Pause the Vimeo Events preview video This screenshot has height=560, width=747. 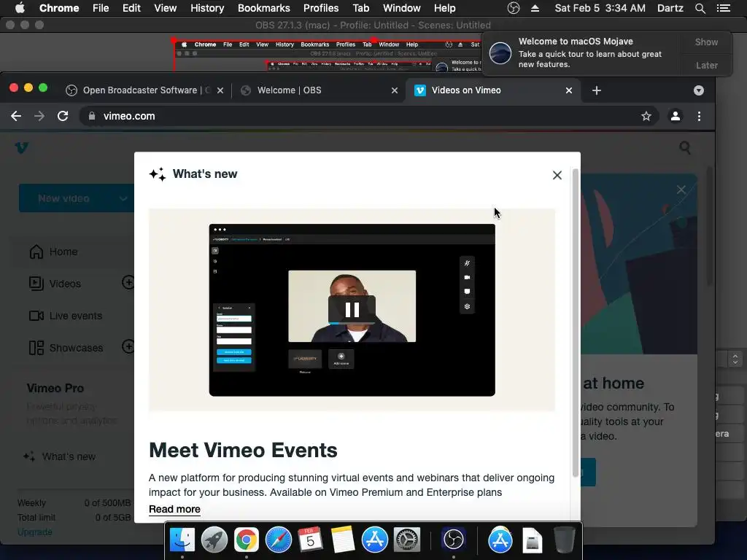(352, 309)
